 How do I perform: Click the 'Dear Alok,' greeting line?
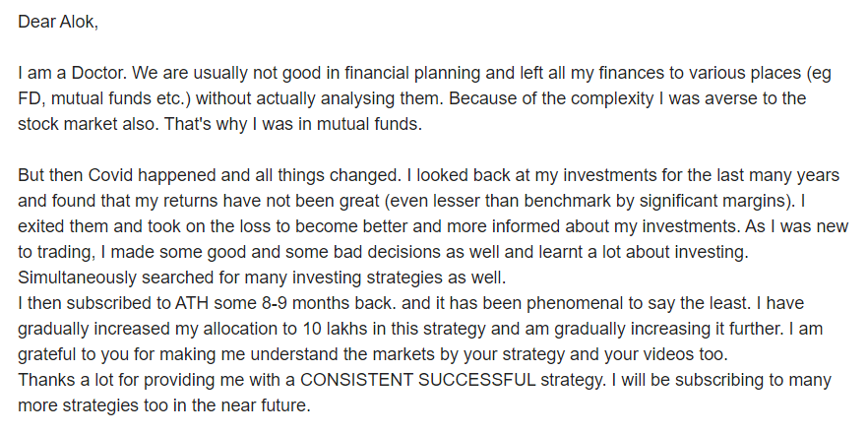coord(58,23)
